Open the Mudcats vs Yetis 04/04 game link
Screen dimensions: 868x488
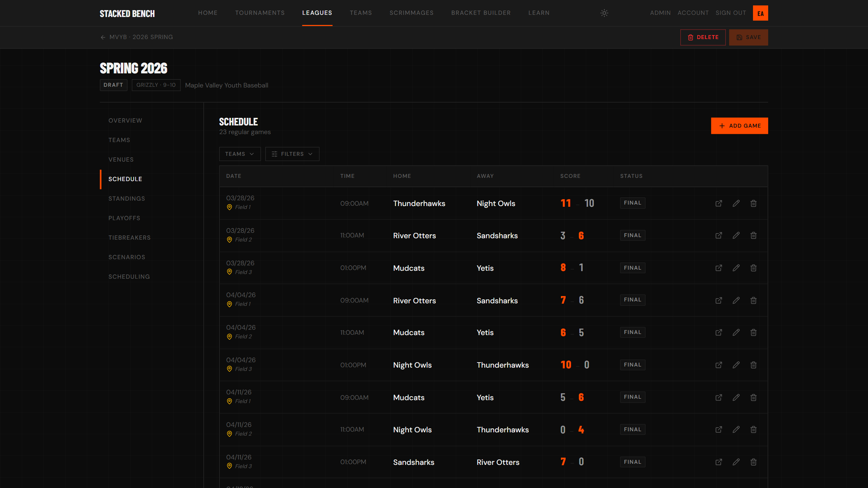tap(719, 332)
